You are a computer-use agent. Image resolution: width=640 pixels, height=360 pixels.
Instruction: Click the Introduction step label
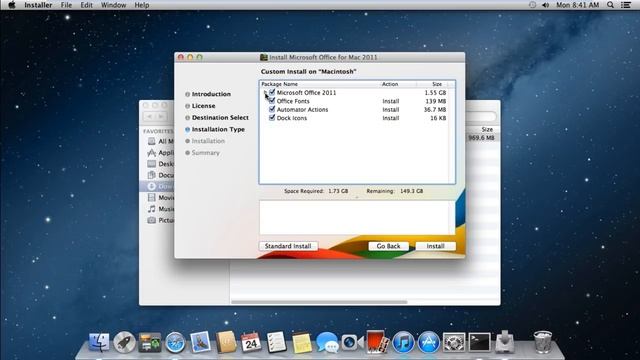click(x=211, y=94)
